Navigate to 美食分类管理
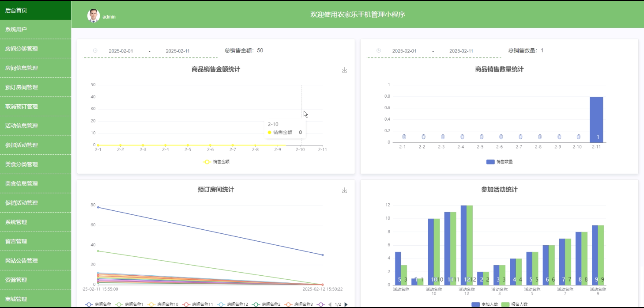This screenshot has height=308, width=644. pos(35,164)
